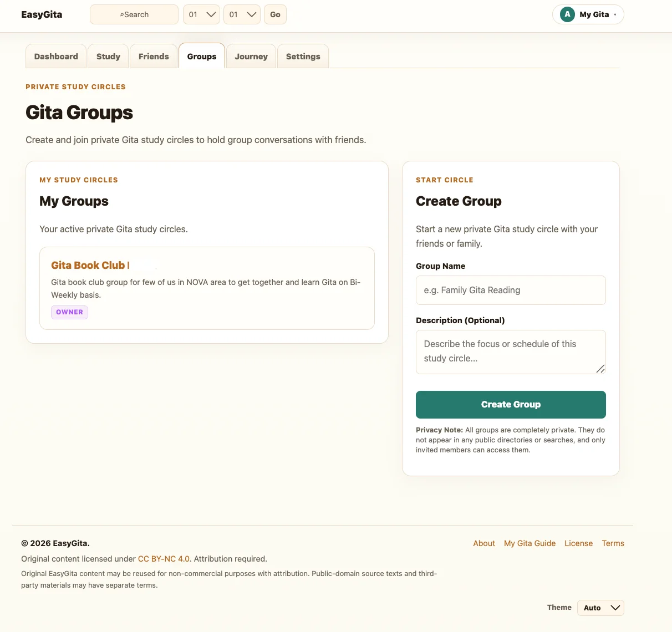Image resolution: width=672 pixels, height=632 pixels.
Task: Open the About footer link
Action: (x=484, y=543)
